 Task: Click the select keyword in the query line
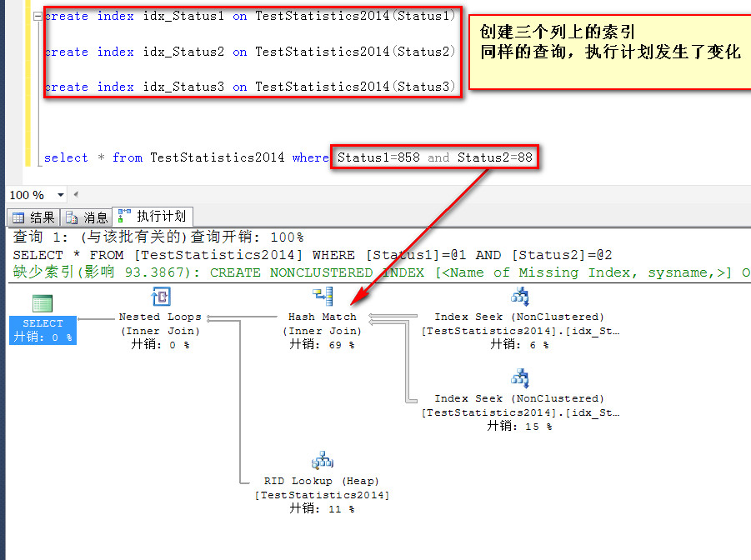click(66, 157)
